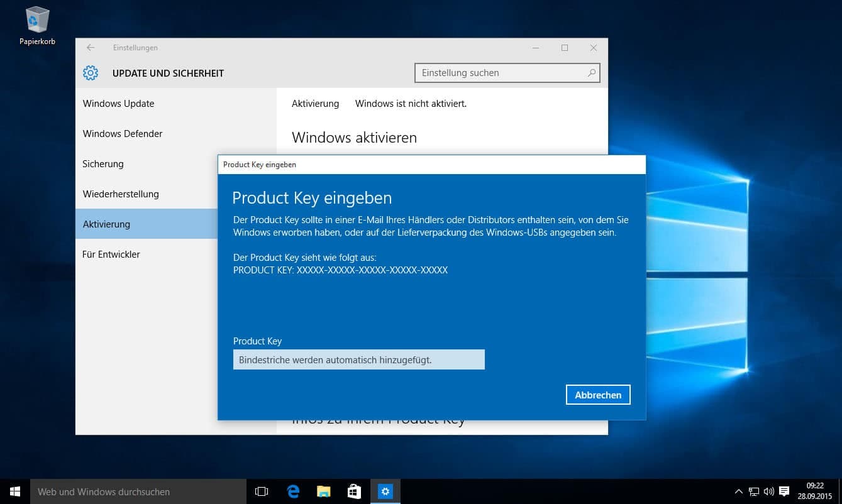Select Windows Defender in the sidebar
Image resolution: width=842 pixels, height=504 pixels.
tap(176, 134)
